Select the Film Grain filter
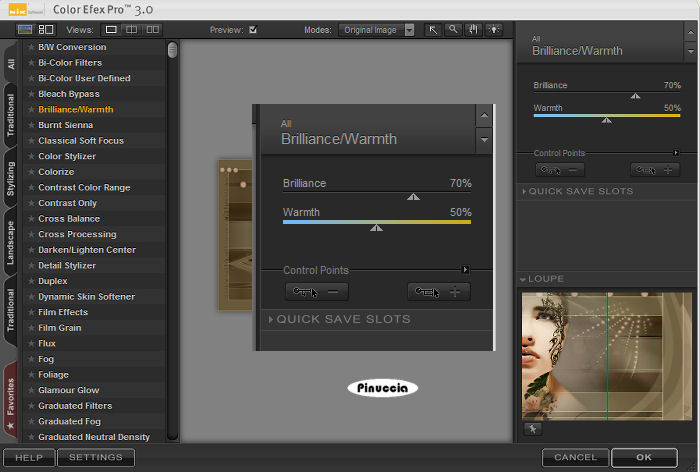Viewport: 700px width, 472px height. tap(60, 328)
